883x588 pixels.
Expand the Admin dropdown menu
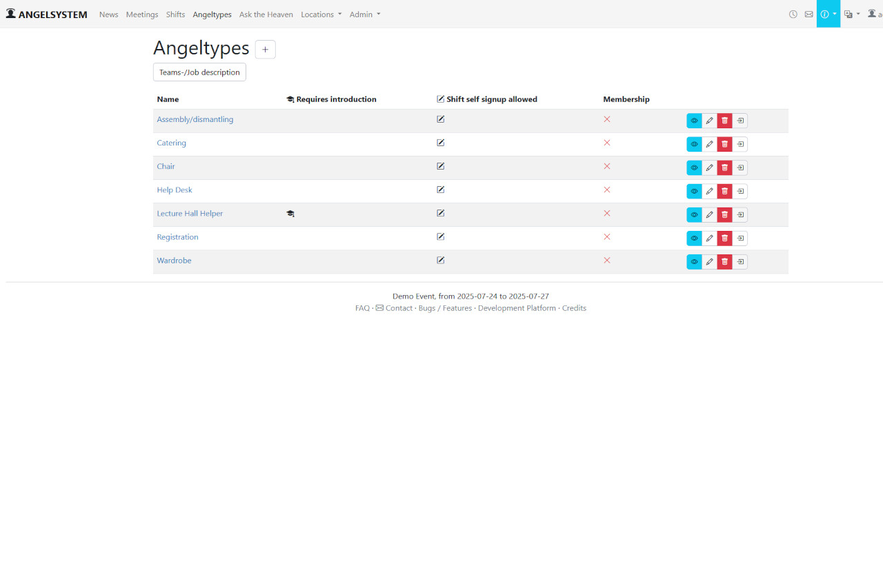365,14
